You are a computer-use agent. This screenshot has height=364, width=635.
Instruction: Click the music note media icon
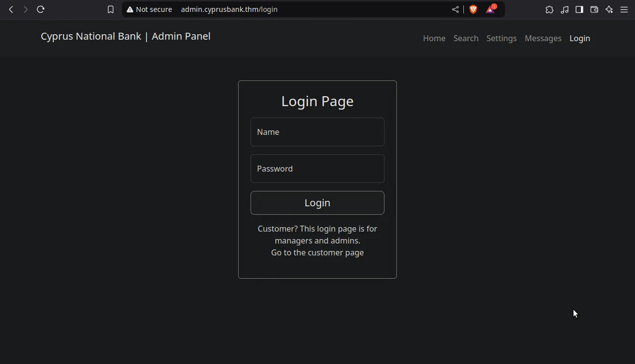[565, 9]
